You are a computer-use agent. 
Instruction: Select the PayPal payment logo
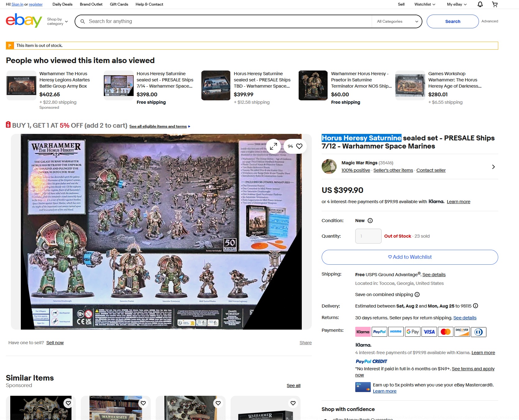379,332
